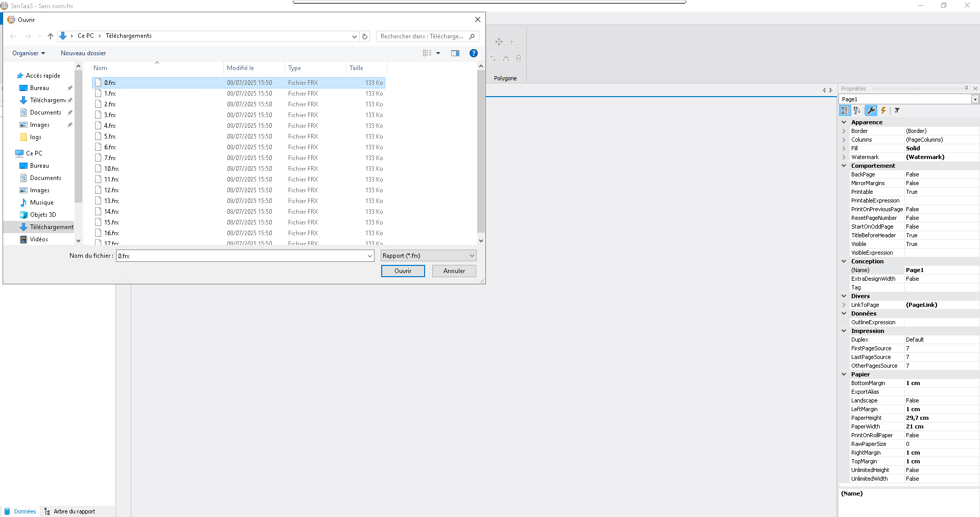The width and height of the screenshot is (980, 517).
Task: Open the dialog help icon
Action: pos(473,53)
